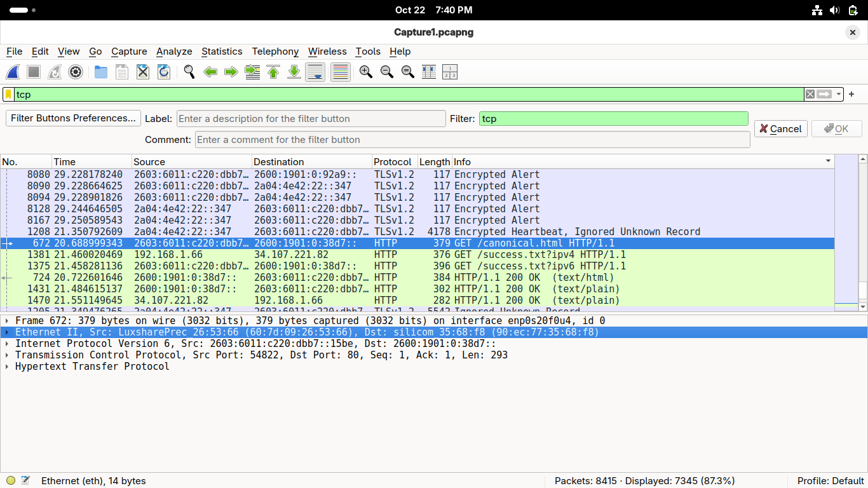The width and height of the screenshot is (868, 488).
Task: Open capture options gear icon
Action: 76,72
